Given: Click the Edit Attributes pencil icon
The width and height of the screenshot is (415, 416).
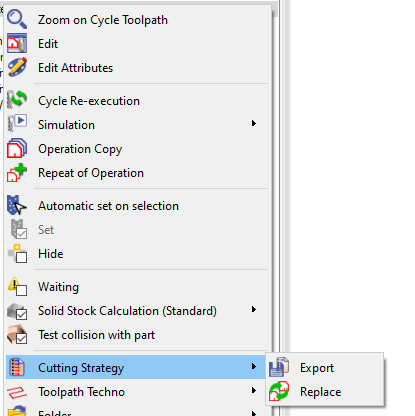Looking at the screenshot, I should 17,67.
